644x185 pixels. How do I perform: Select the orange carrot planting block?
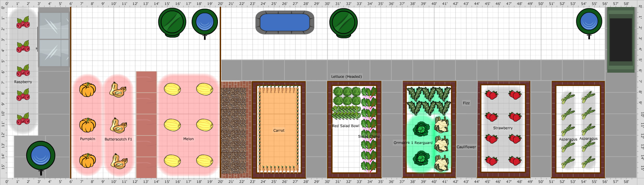pyautogui.click(x=279, y=128)
